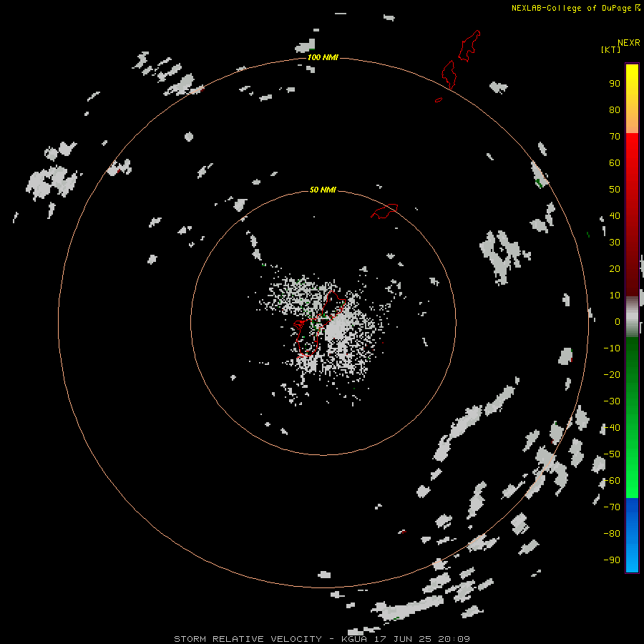
Task: Pick the bright red segment of color bar
Action: [632, 150]
